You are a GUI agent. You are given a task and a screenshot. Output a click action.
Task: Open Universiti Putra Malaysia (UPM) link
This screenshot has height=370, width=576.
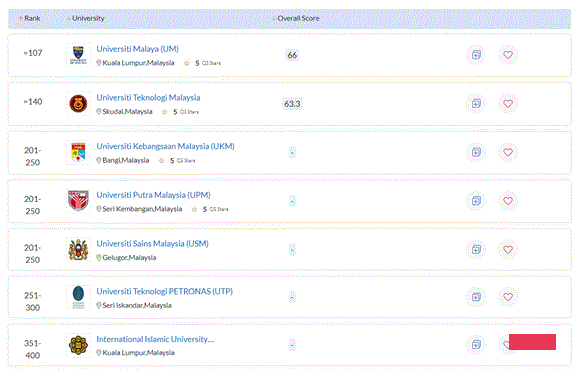tap(153, 195)
